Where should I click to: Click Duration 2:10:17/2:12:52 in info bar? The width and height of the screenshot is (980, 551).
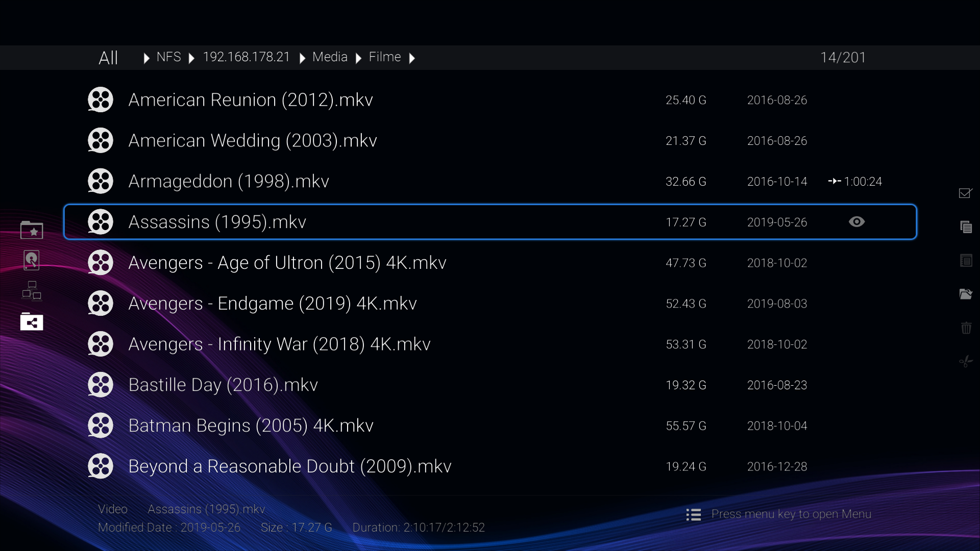419,528
